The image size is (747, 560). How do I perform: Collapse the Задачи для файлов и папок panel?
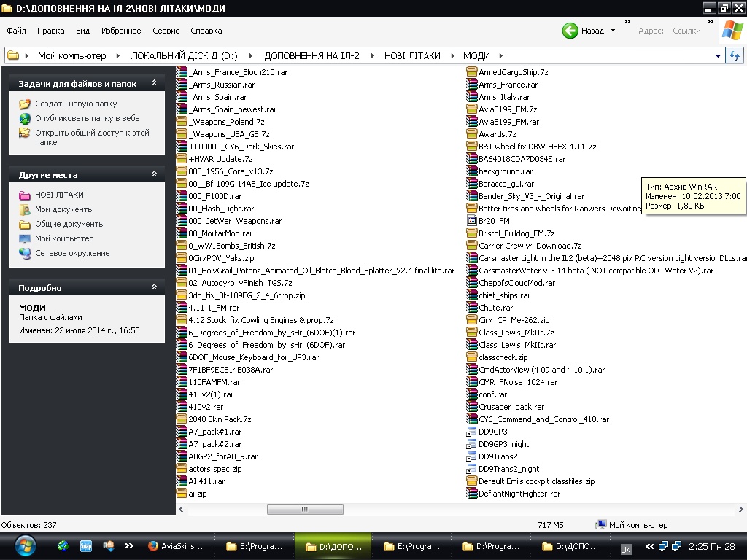155,83
